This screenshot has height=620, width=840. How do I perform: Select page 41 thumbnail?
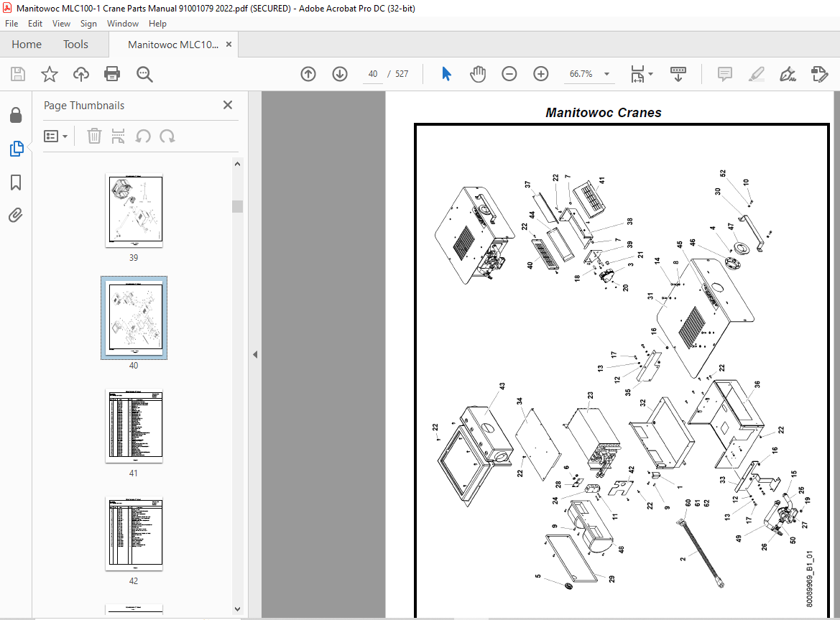134,426
